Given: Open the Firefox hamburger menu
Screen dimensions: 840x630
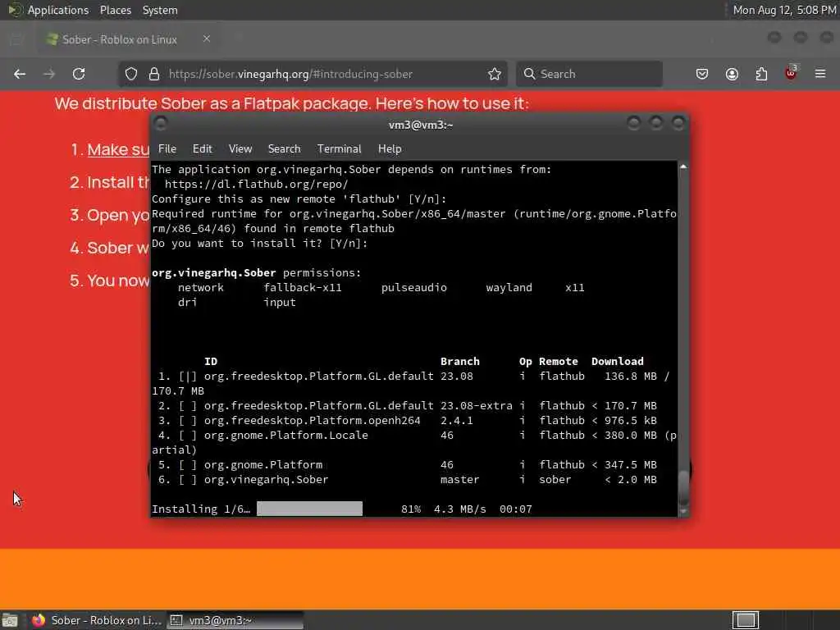Looking at the screenshot, I should click(820, 74).
